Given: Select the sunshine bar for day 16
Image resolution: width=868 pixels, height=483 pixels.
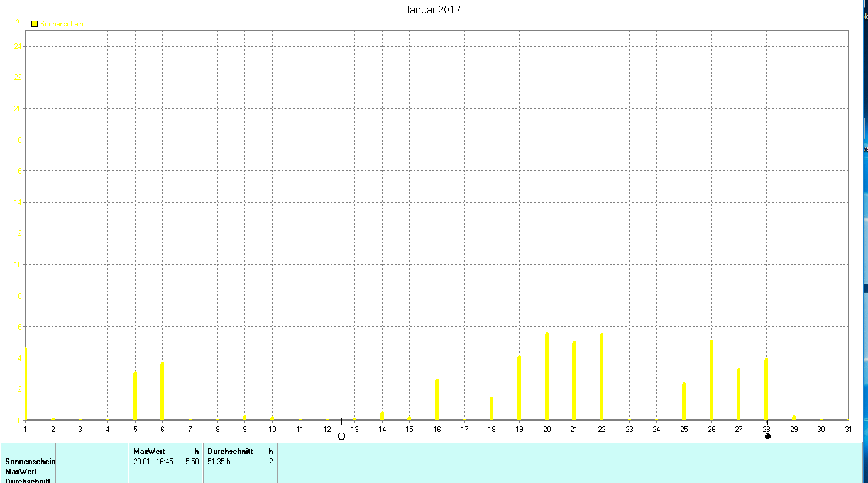Looking at the screenshot, I should (x=437, y=399).
